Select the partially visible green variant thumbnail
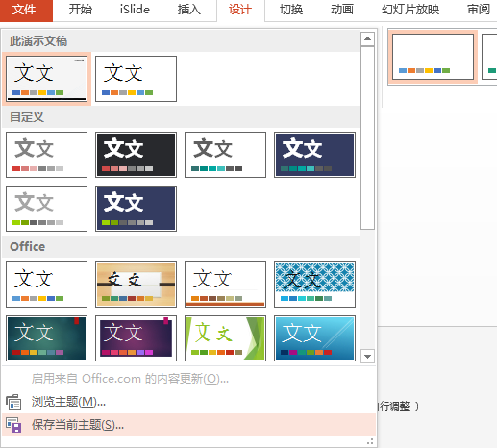 489,57
